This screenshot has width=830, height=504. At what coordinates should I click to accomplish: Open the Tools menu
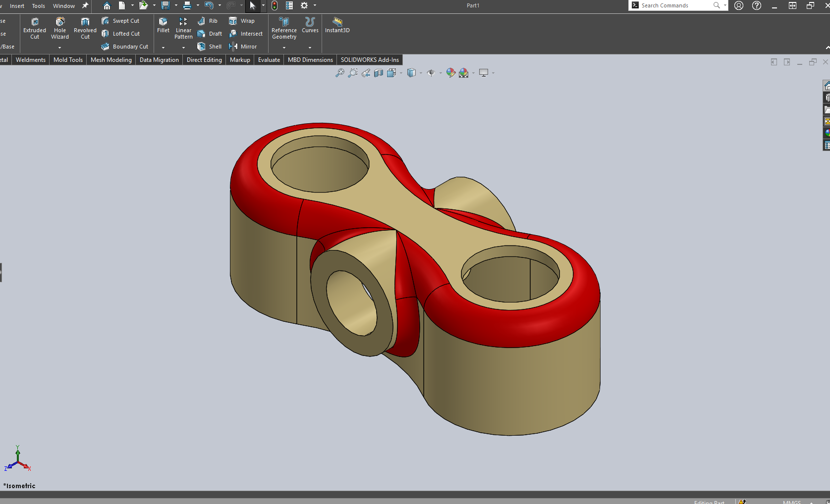point(39,6)
